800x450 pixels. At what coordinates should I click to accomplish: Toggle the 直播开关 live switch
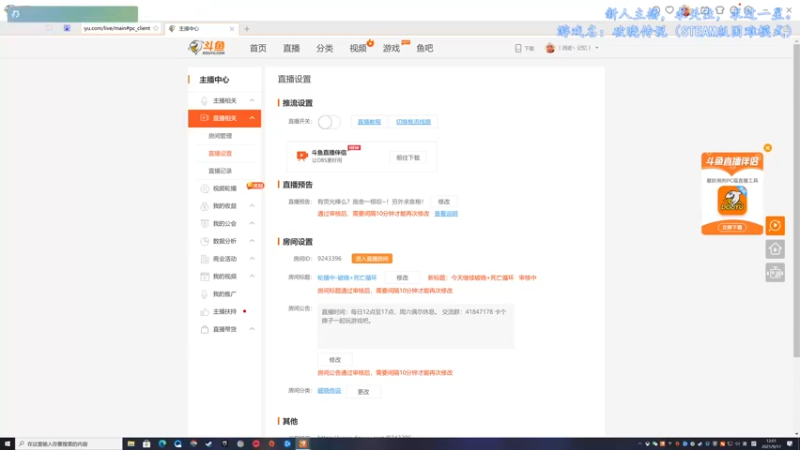point(329,122)
